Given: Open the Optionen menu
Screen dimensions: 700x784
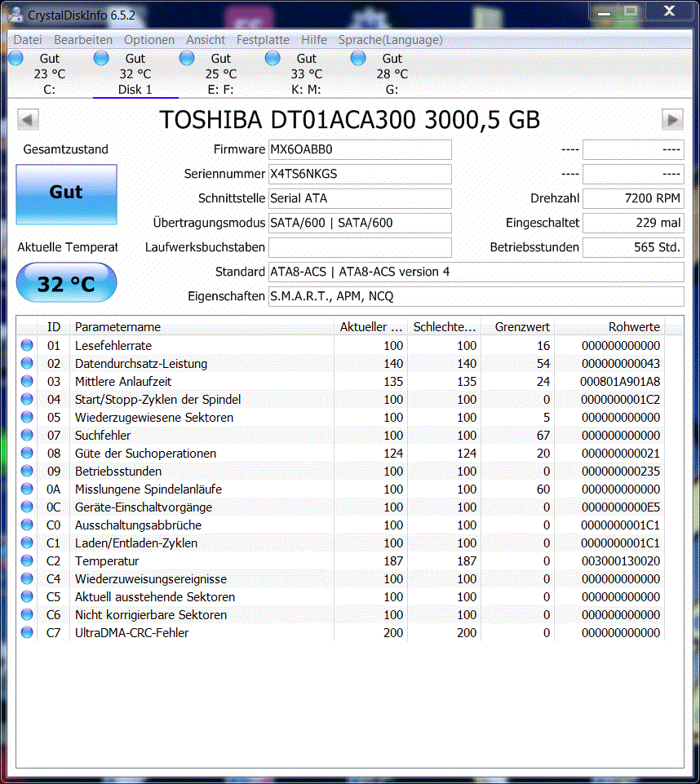Looking at the screenshot, I should [x=149, y=39].
